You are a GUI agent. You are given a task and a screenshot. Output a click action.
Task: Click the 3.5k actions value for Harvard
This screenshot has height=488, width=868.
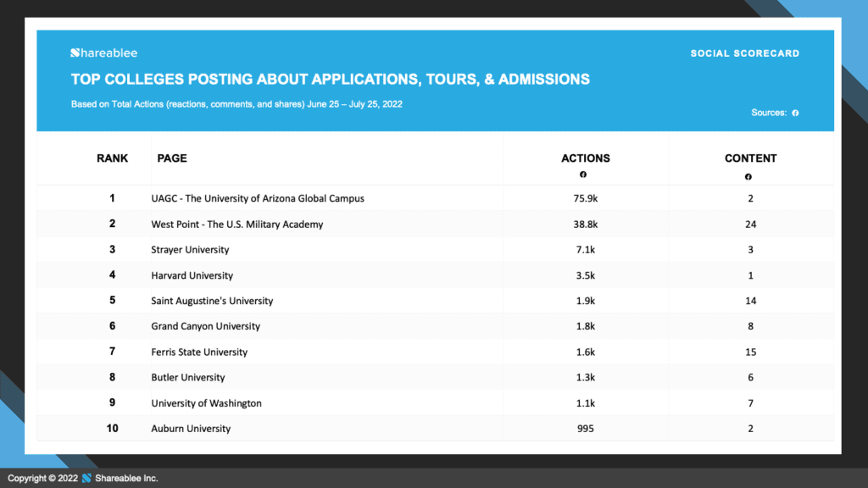click(x=586, y=275)
